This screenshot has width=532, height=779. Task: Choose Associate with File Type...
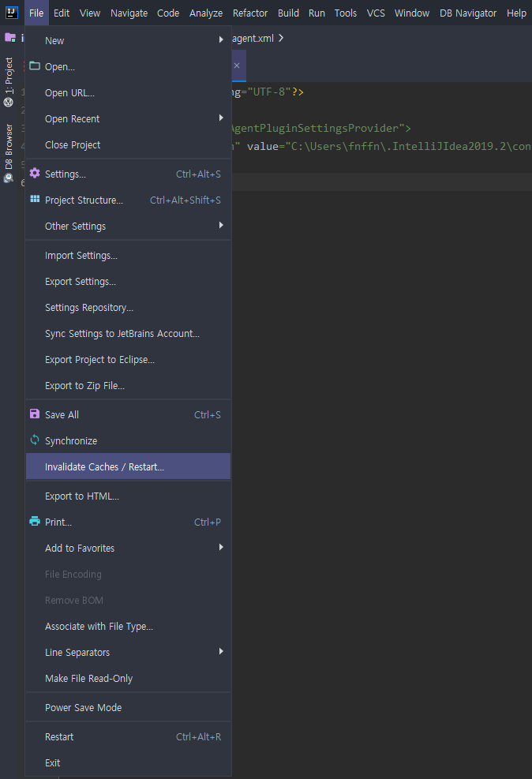128,627
